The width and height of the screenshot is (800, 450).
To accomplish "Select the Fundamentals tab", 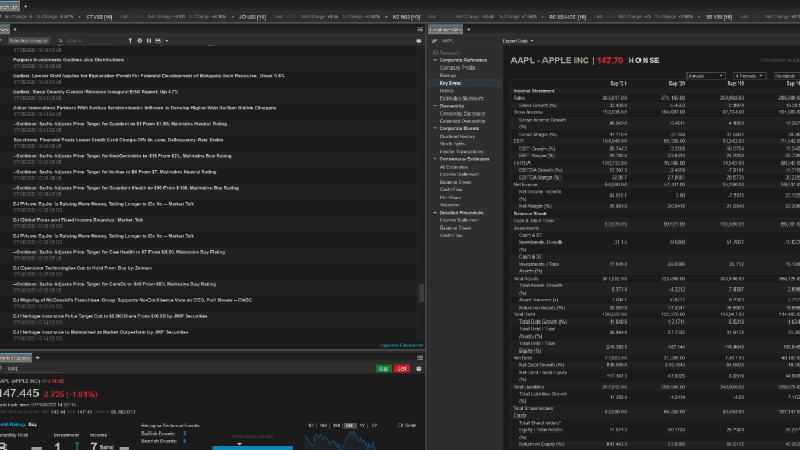I will pyautogui.click(x=445, y=30).
